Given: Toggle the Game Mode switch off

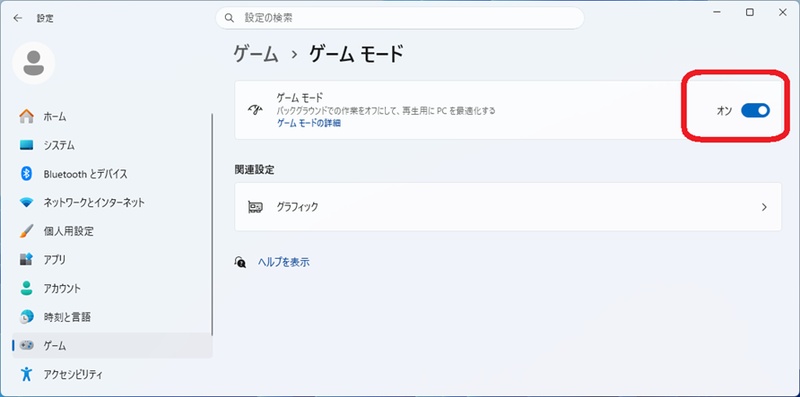Looking at the screenshot, I should [755, 110].
